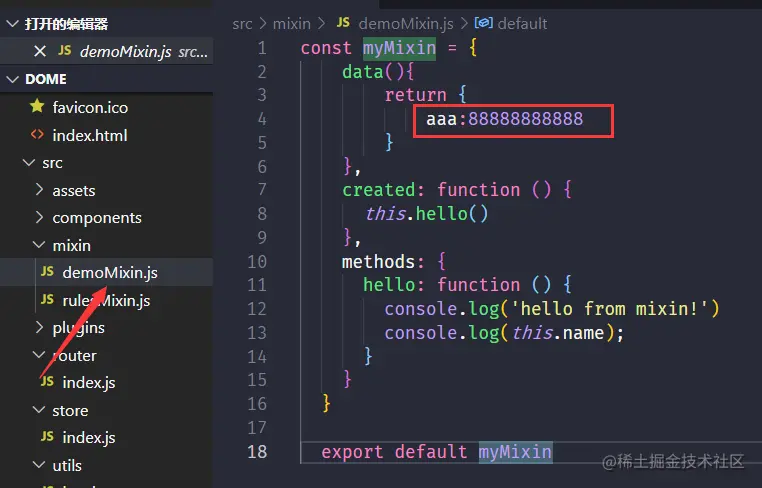Click the assets folder name
The height and width of the screenshot is (488, 762).
(73, 191)
